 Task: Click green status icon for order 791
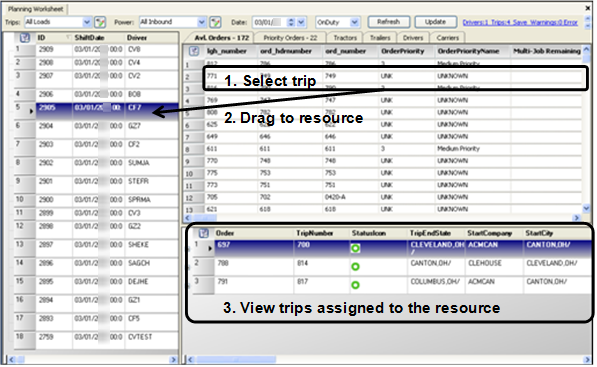coord(355,285)
